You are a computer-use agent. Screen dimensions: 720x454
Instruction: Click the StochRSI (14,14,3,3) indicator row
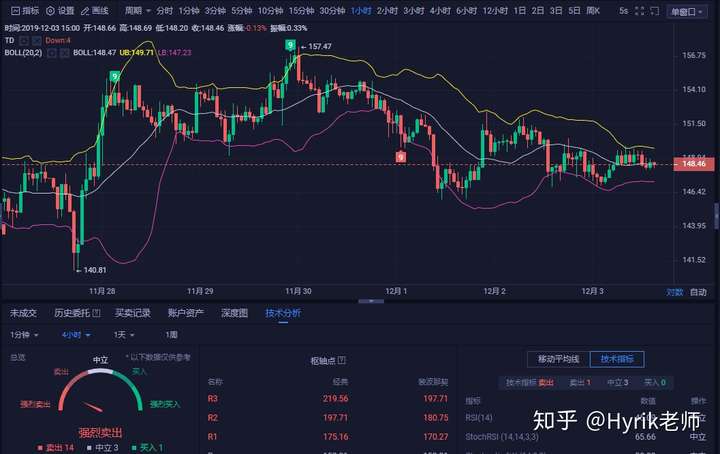(585, 437)
